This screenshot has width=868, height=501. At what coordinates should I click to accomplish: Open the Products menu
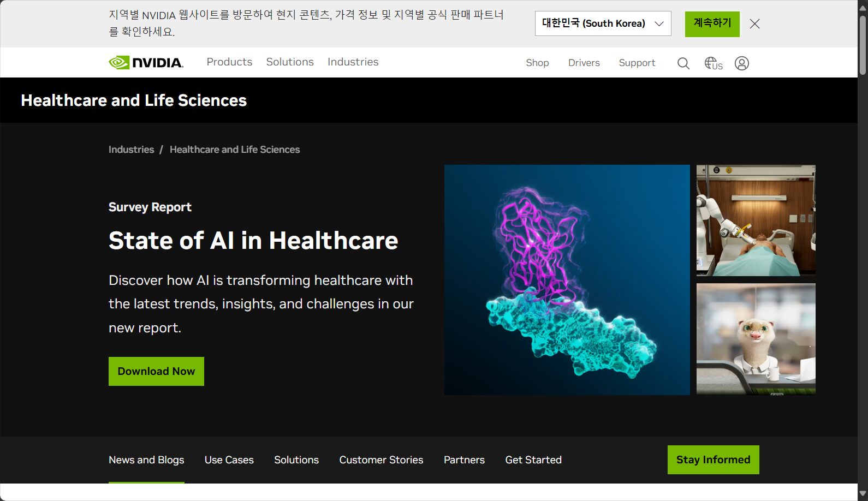tap(229, 62)
